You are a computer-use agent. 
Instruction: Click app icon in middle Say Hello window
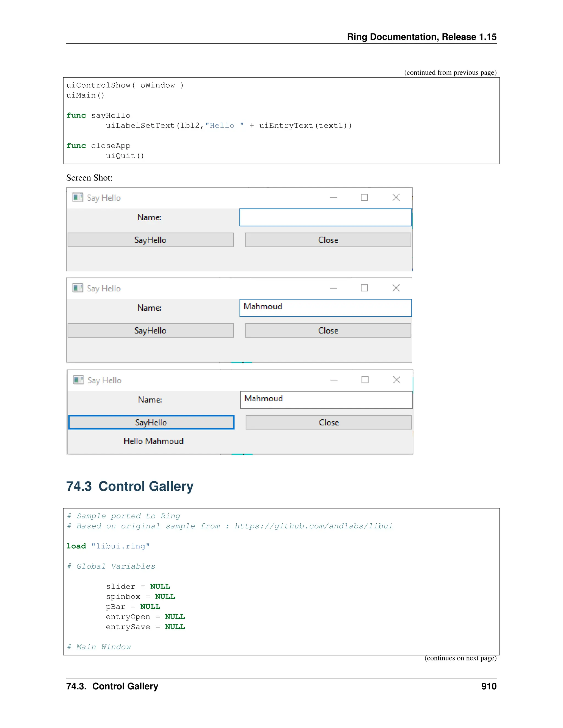[77, 288]
